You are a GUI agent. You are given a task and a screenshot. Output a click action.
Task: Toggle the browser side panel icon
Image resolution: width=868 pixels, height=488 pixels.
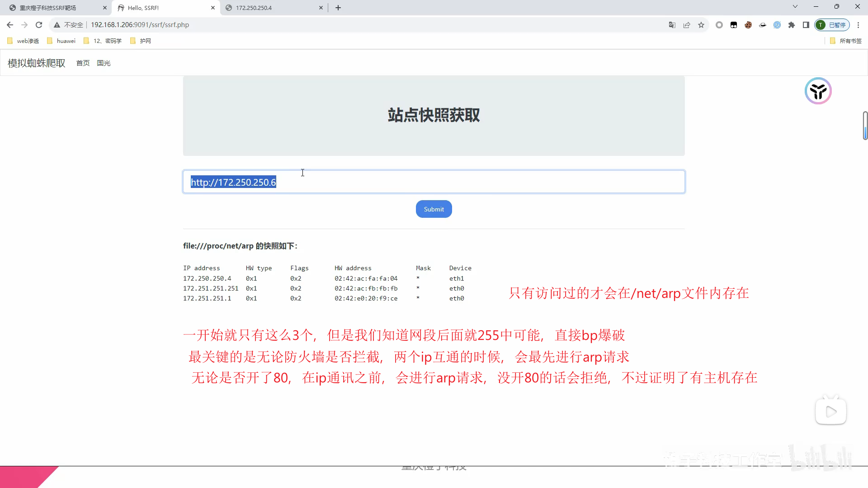[x=806, y=25]
